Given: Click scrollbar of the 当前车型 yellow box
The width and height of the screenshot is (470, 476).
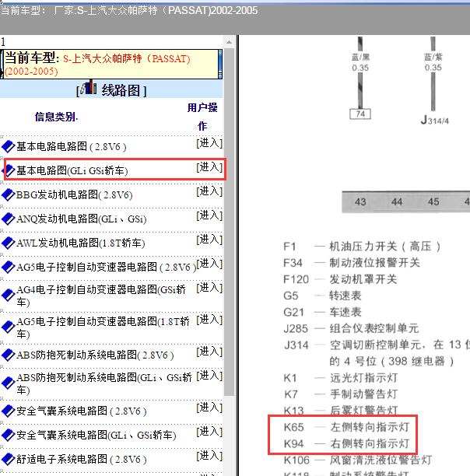Looking at the screenshot, I should tap(220, 65).
